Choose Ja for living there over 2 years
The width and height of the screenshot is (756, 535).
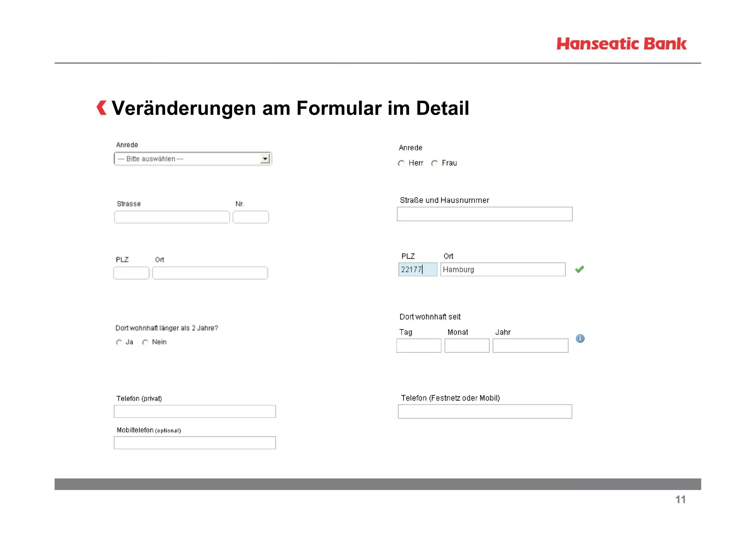(119, 343)
